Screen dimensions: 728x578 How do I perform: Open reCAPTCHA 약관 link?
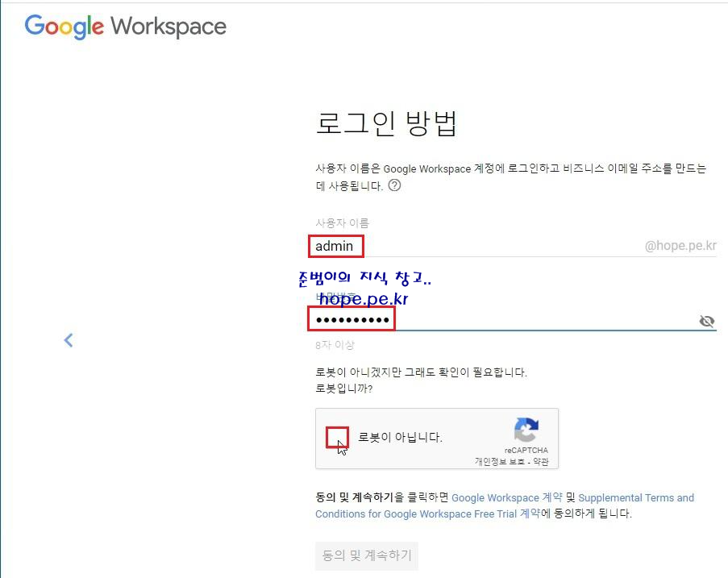tap(541, 461)
